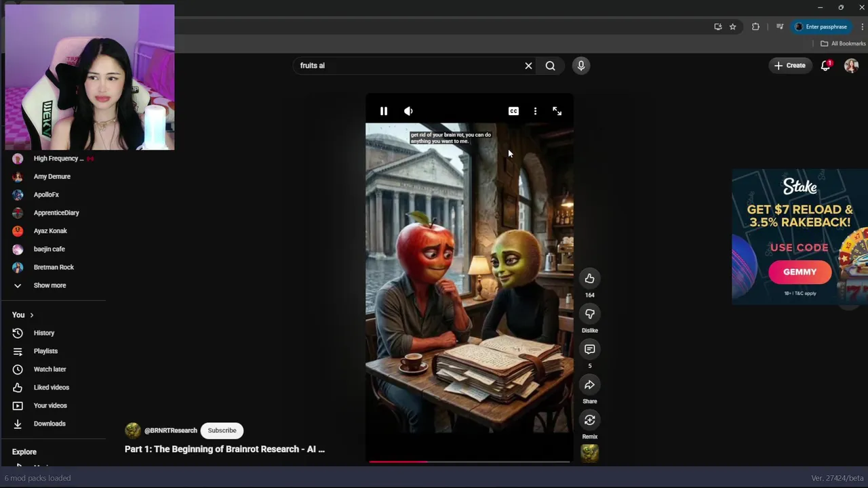The width and height of the screenshot is (868, 488).
Task: Open Bretman Rock channel
Action: tap(54, 267)
